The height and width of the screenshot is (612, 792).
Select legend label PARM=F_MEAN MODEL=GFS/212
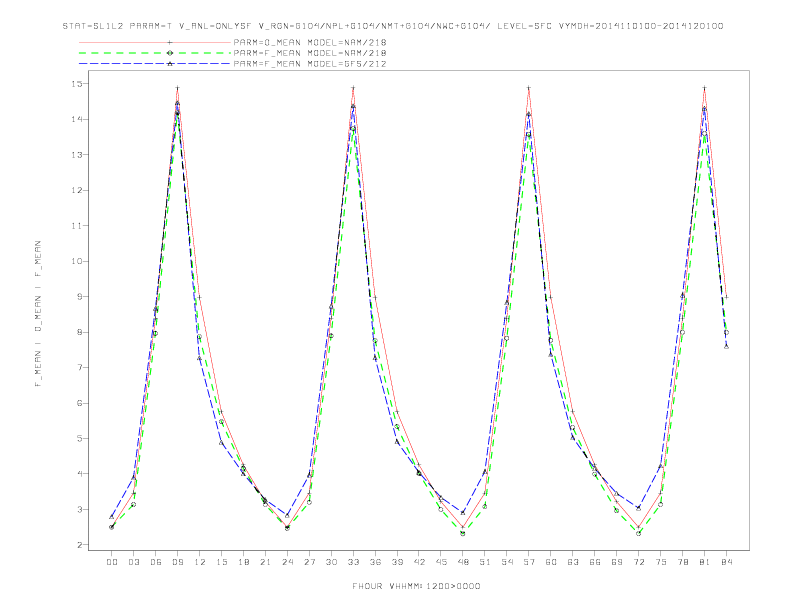(310, 64)
